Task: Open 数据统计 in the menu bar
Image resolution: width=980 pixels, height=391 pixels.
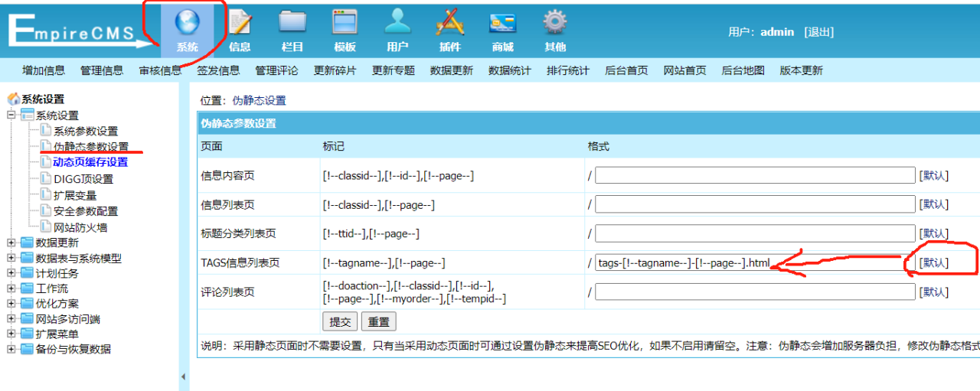Action: (510, 70)
